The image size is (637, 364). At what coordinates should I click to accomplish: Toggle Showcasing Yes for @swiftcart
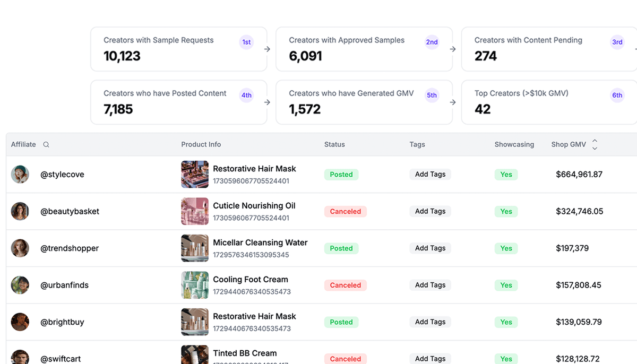click(506, 359)
